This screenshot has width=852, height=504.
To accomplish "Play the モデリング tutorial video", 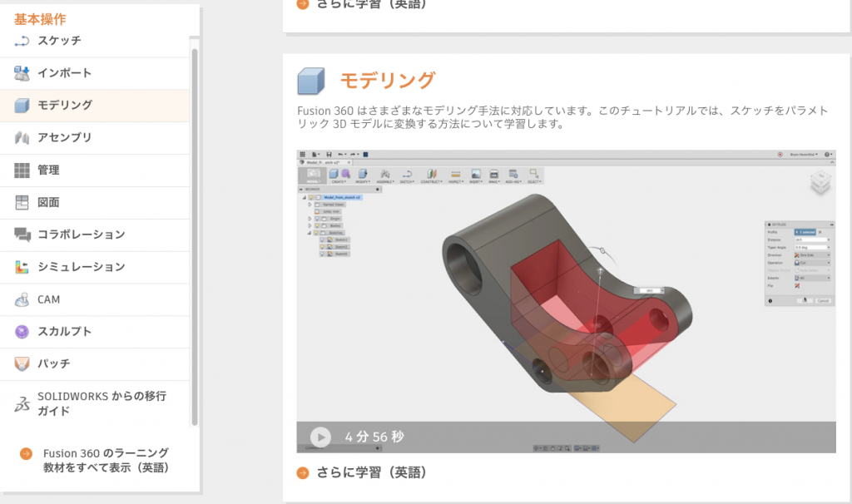I will tap(320, 437).
